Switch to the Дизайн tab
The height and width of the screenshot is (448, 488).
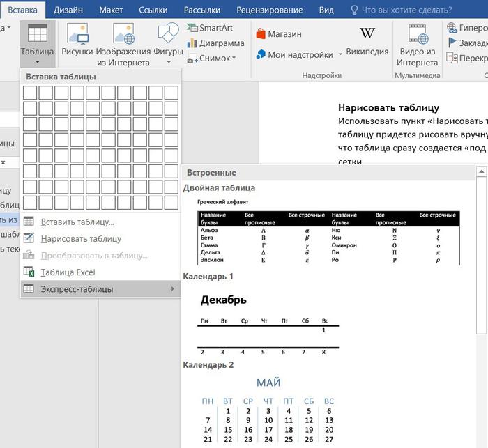(x=68, y=10)
